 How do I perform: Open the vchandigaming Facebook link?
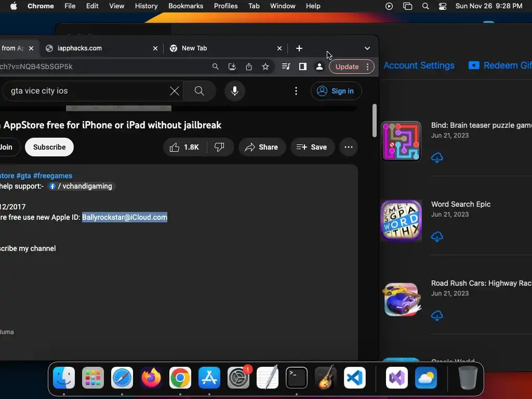pyautogui.click(x=82, y=187)
